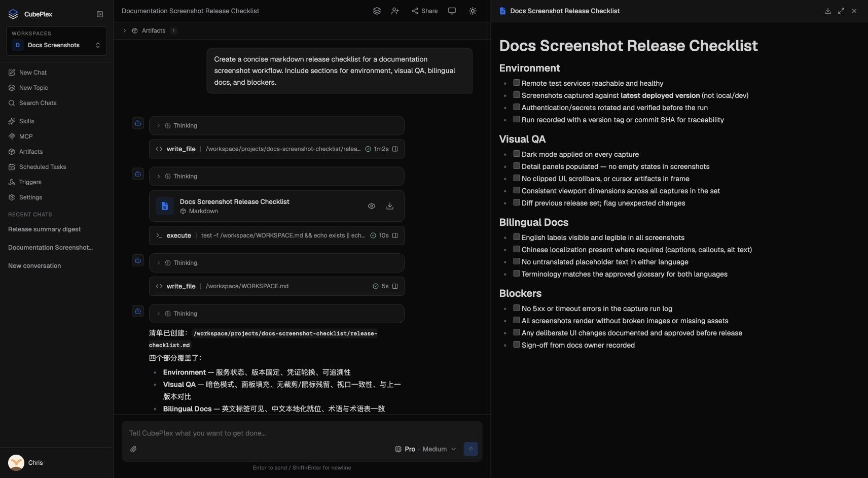Screen dimensions: 868x478
Task: Download the Docs Screenshot Release Checklist artifact card
Action: 390,206
